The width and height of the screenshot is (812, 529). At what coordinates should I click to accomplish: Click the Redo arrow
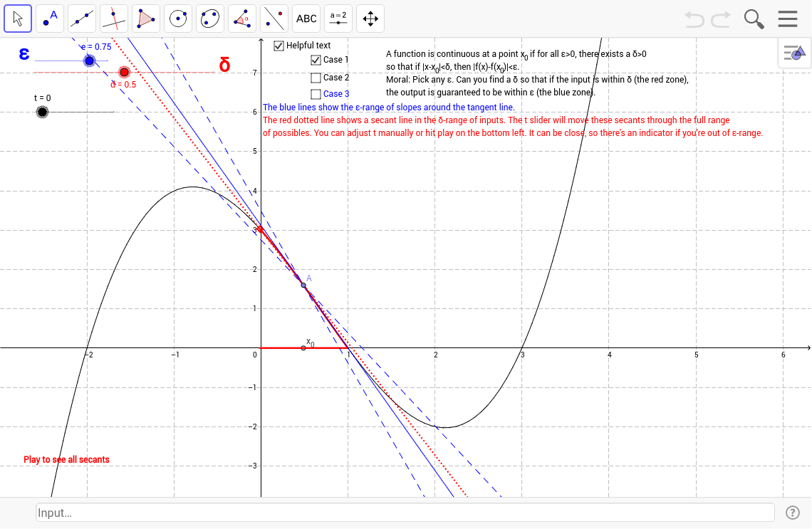pyautogui.click(x=721, y=19)
